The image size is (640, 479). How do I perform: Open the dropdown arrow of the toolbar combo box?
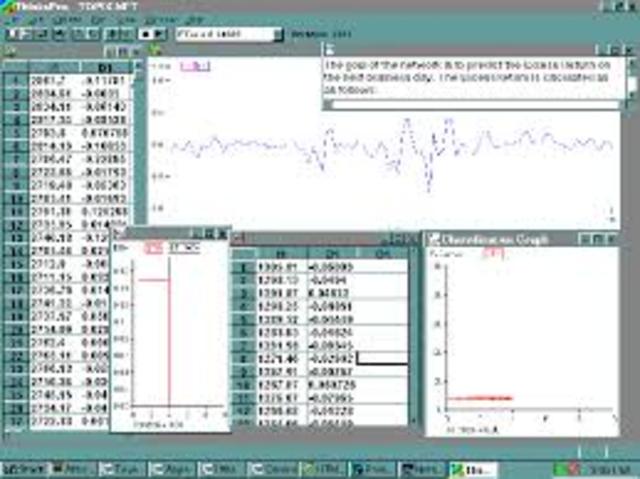278,34
